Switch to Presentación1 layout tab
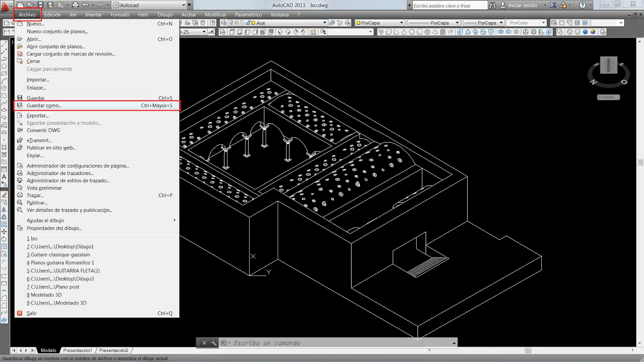Screen dimensions: 644x362 [x=78, y=350]
